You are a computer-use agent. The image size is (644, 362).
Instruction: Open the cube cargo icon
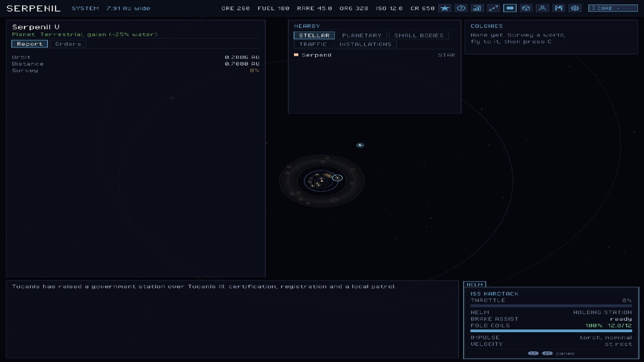coord(526,8)
